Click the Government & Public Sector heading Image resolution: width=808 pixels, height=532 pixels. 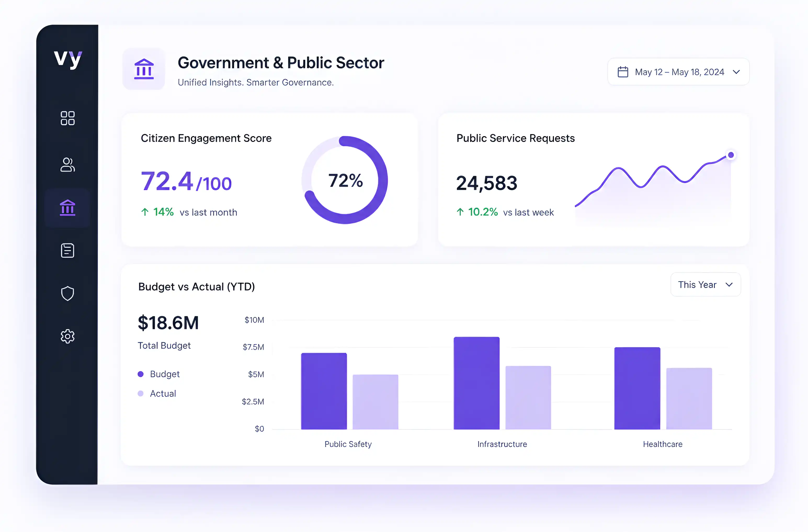point(281,63)
